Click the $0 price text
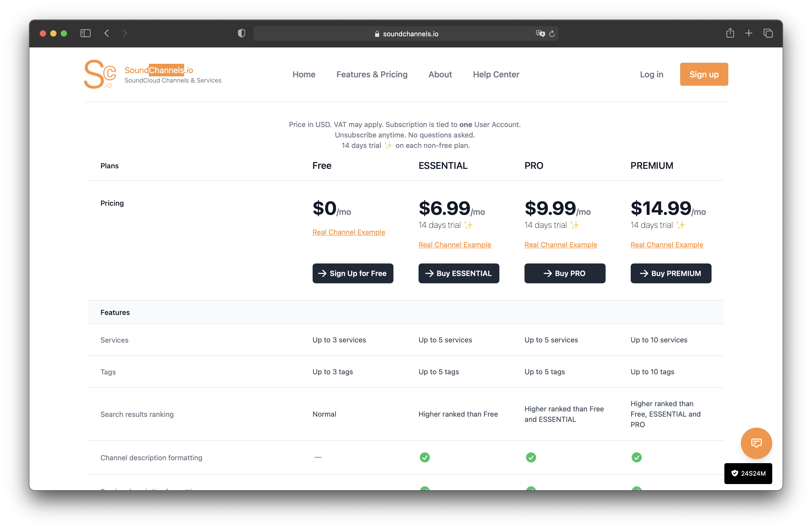Screen dimensions: 812x529 pos(324,208)
